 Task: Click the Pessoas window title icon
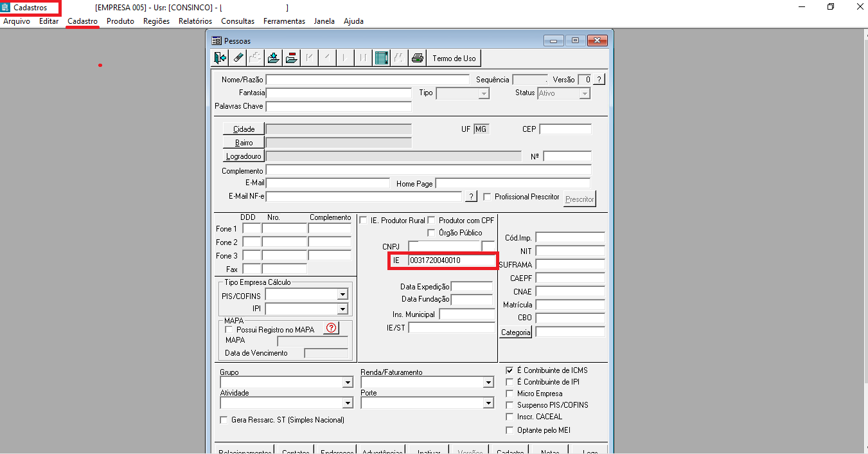217,41
